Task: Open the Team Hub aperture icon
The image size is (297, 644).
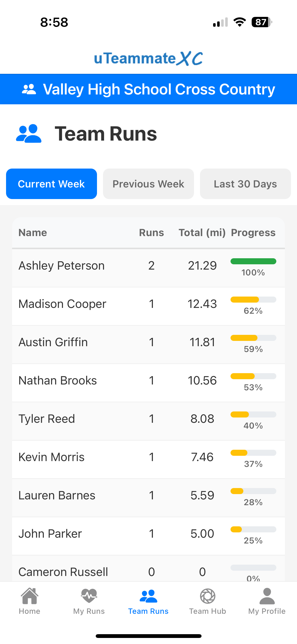Action: [208, 596]
